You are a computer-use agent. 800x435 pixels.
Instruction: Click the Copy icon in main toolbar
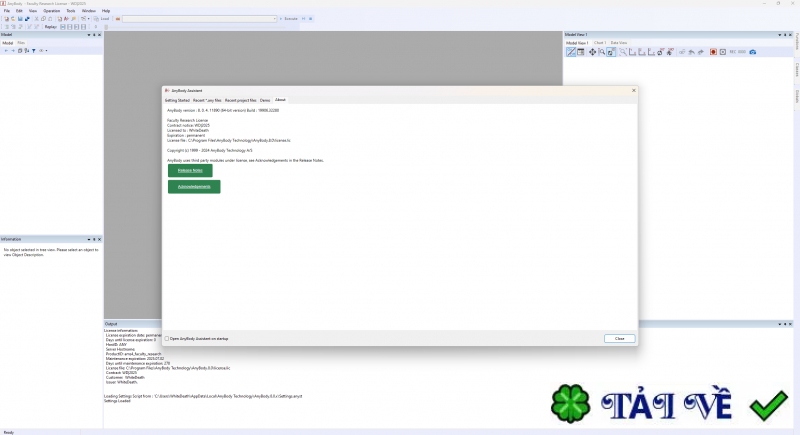coord(43,19)
